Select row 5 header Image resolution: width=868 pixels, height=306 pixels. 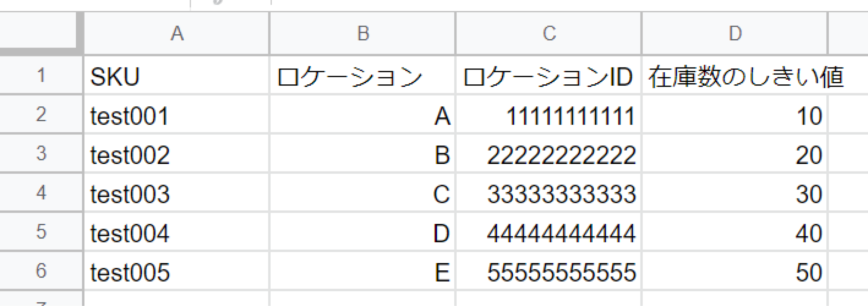point(41,232)
